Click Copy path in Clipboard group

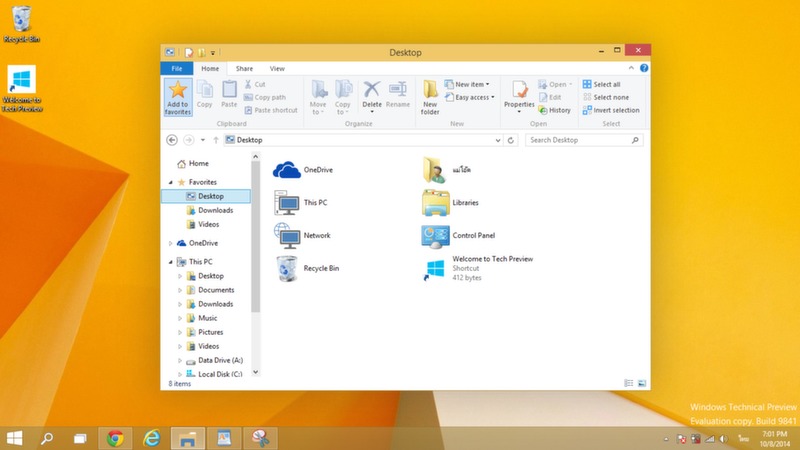265,97
